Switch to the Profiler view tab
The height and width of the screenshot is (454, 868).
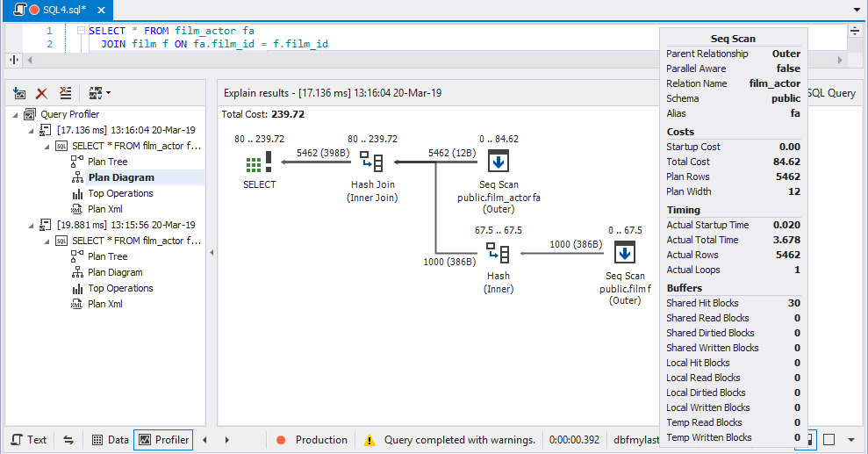163,440
